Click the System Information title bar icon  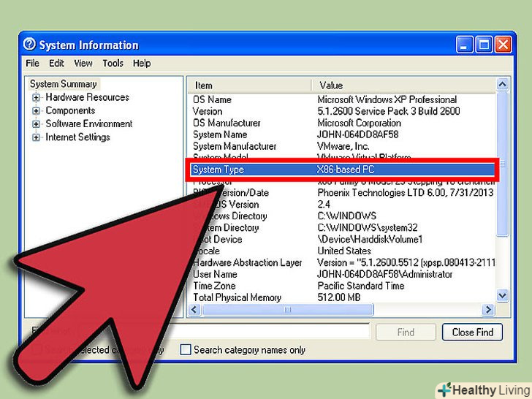(29, 45)
